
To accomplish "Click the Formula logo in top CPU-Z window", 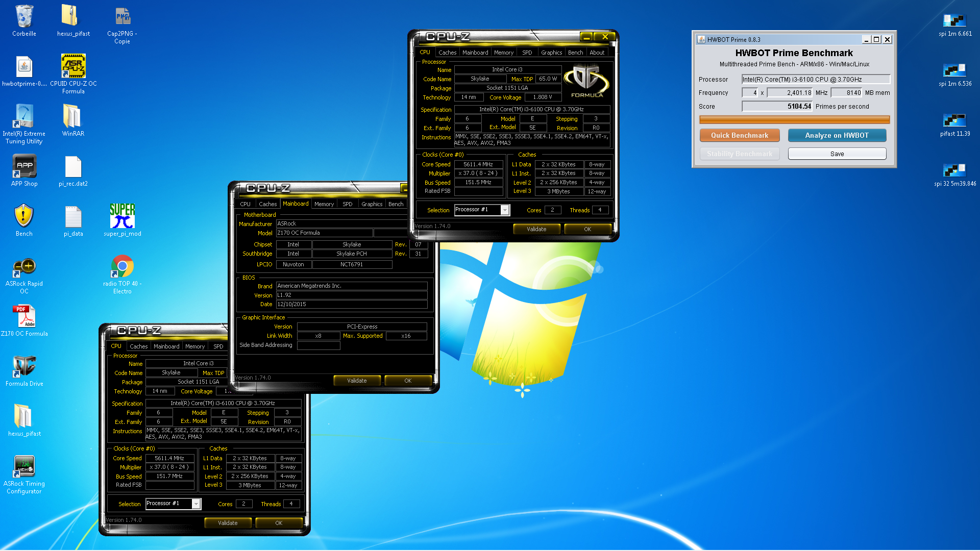I will pyautogui.click(x=586, y=81).
